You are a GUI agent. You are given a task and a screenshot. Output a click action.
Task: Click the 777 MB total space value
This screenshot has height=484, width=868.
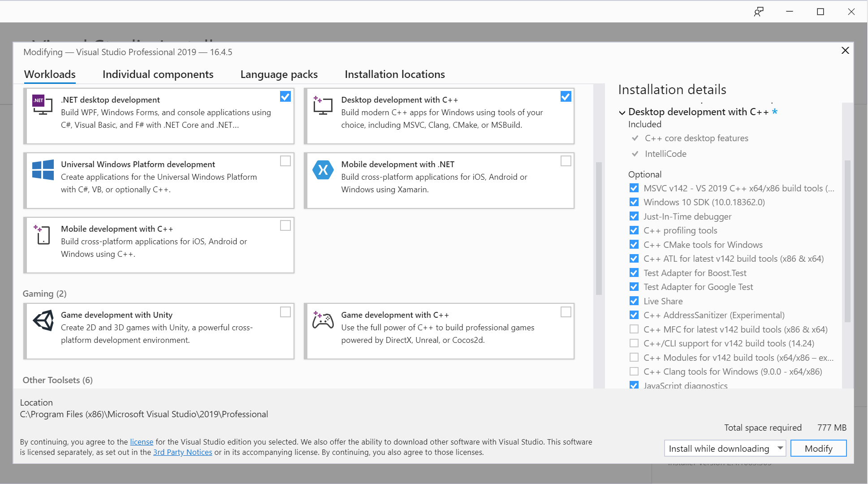[832, 428]
